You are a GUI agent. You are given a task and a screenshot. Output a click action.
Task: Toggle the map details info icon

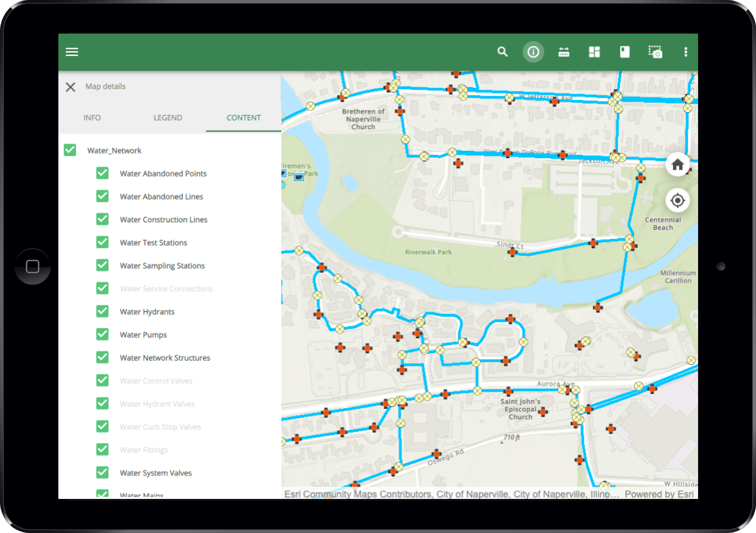click(533, 52)
